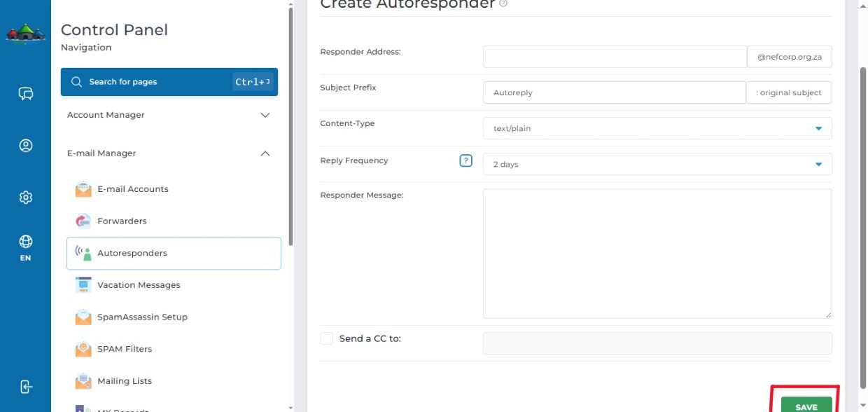Open the user profile sidebar icon
Screen dimensions: 868x412
click(26, 146)
